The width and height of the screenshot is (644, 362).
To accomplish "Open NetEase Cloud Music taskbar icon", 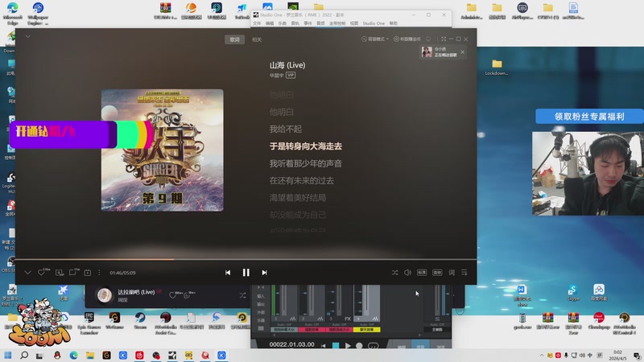I will tap(139, 355).
